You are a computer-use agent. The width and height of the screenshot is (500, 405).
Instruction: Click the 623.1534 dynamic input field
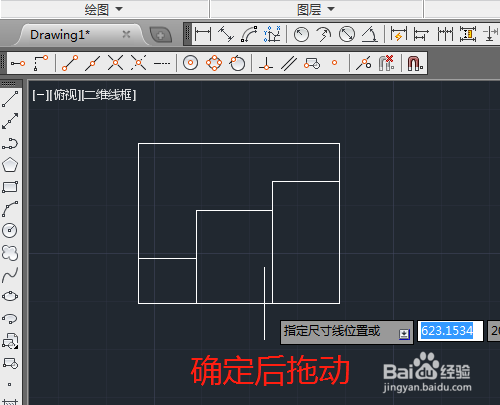pyautogui.click(x=450, y=331)
